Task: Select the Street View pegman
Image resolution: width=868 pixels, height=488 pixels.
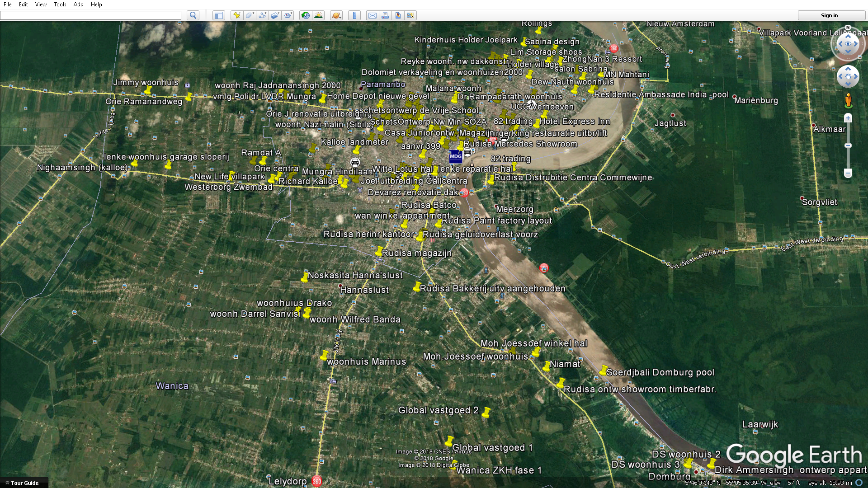Action: click(x=848, y=101)
